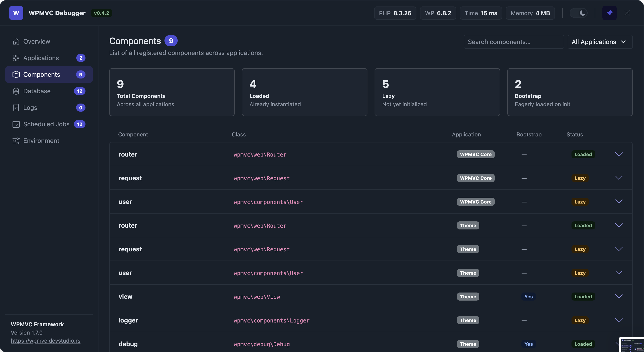Click the Lazy status of logger row

(x=580, y=320)
